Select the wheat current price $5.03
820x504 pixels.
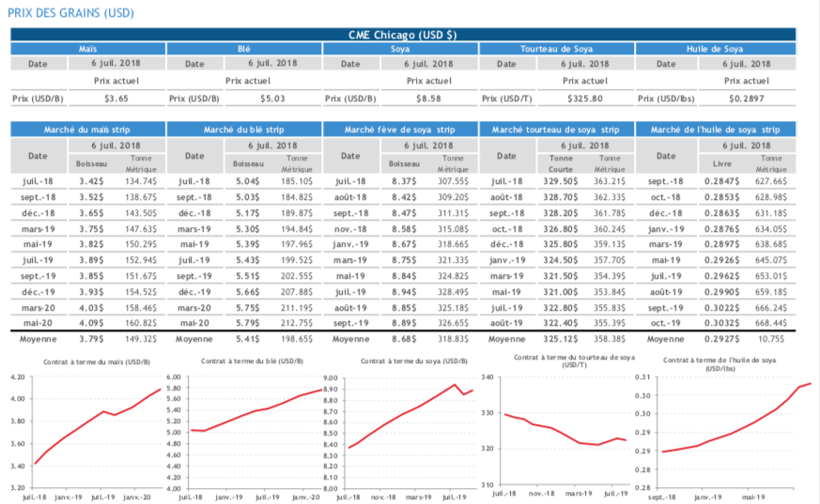tap(273, 97)
